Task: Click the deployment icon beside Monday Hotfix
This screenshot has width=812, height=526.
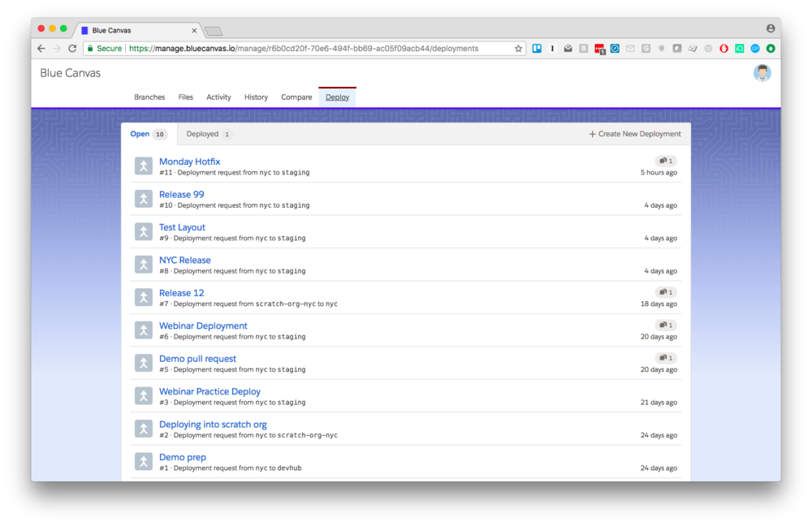Action: [144, 166]
